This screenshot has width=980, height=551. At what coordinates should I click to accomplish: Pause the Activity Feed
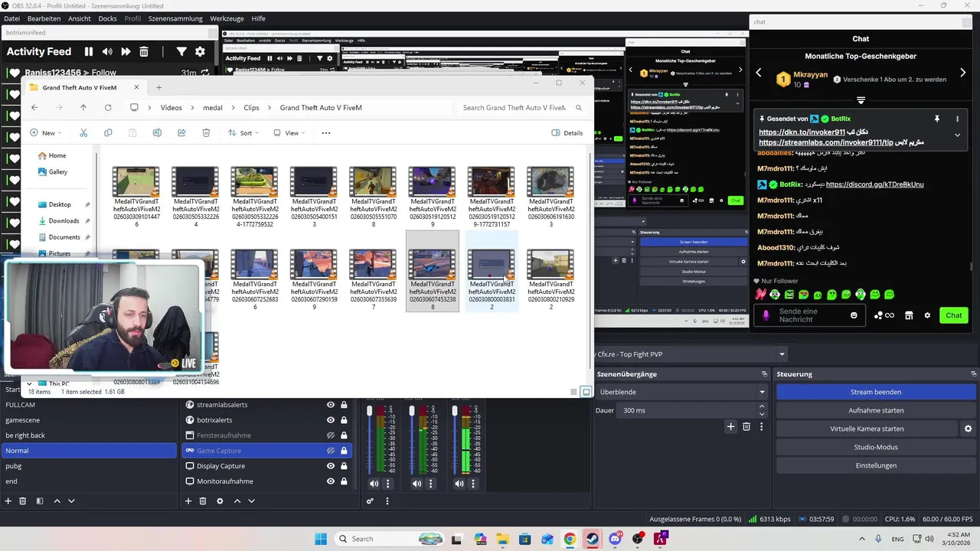[x=89, y=52]
